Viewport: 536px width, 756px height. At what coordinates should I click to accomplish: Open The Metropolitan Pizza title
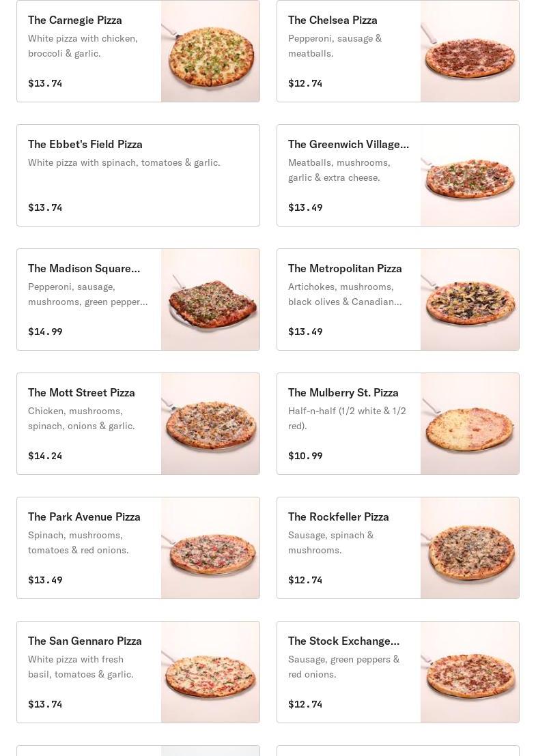(x=345, y=269)
